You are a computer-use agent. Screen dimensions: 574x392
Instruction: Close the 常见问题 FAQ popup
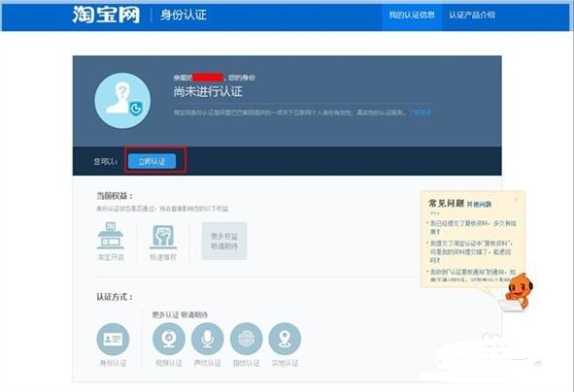point(516,199)
